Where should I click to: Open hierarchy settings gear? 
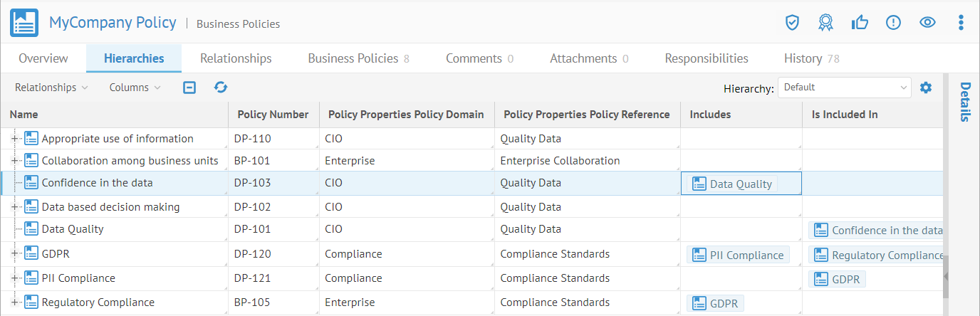[x=926, y=88]
